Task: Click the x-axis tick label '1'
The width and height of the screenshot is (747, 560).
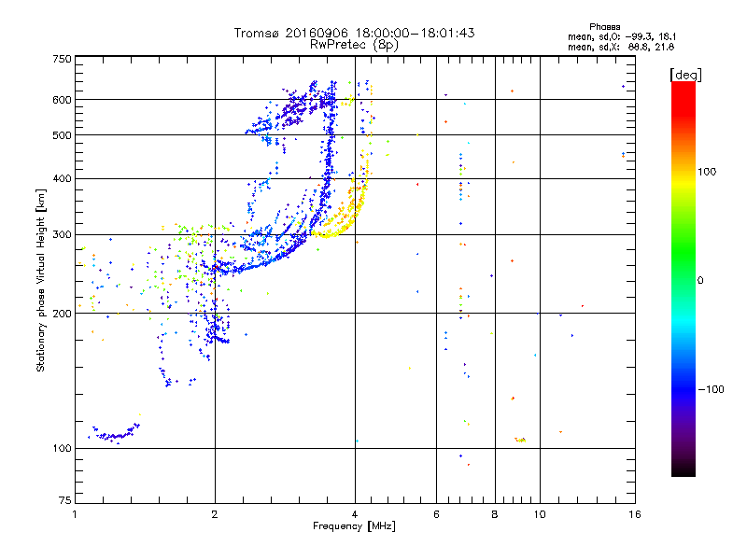Action: pyautogui.click(x=75, y=514)
